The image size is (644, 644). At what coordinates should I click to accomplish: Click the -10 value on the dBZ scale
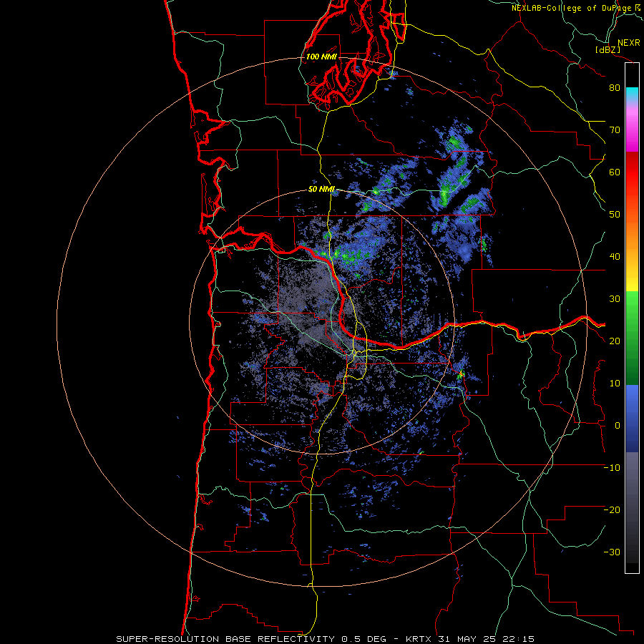[612, 468]
